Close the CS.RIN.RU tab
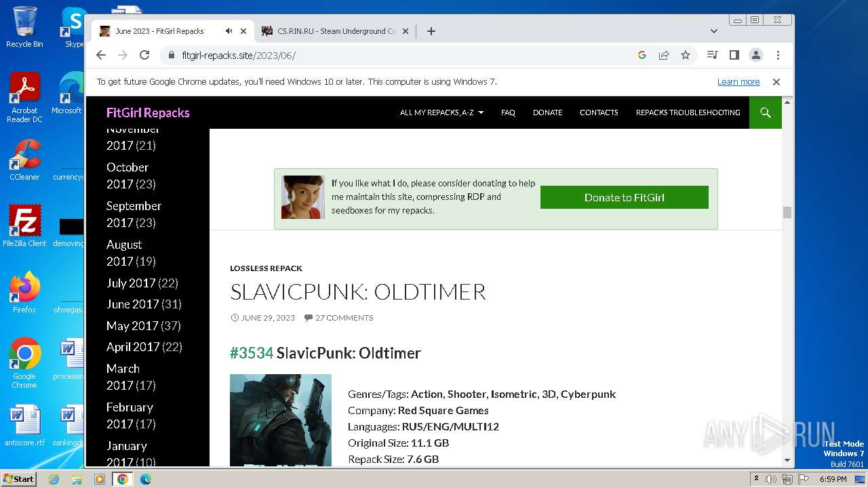 coord(406,31)
